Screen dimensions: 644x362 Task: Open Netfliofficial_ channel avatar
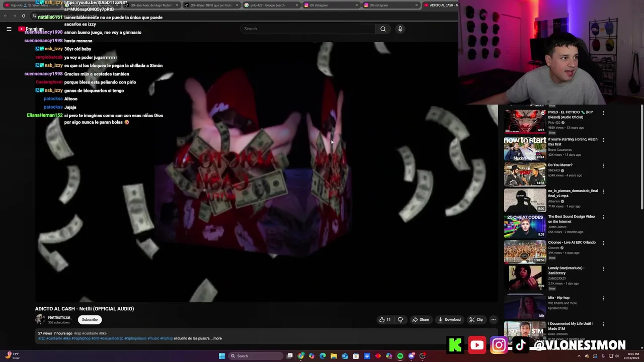tap(40, 320)
